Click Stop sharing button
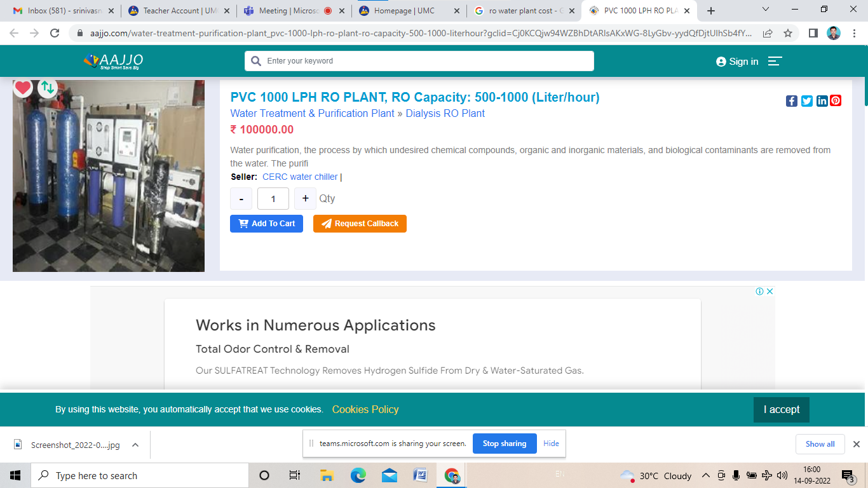Viewport: 868px width, 488px height. coord(505,444)
